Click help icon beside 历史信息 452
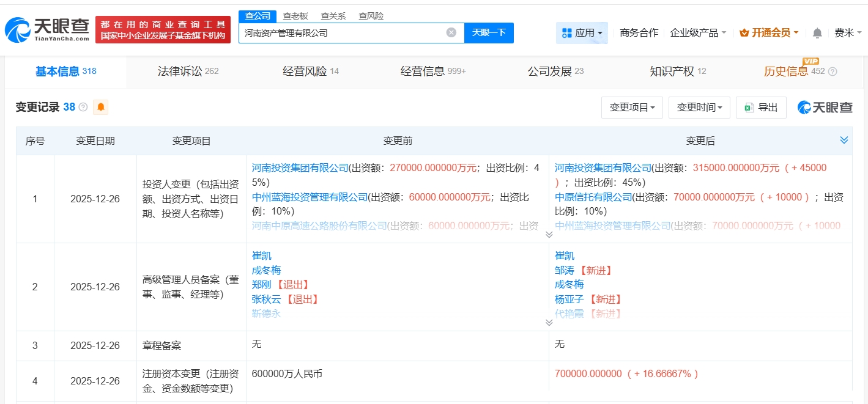The image size is (868, 404). click(x=833, y=72)
